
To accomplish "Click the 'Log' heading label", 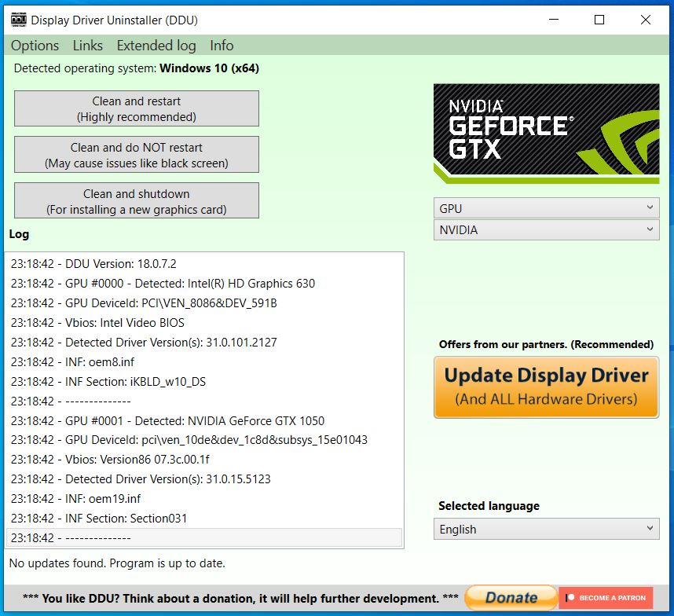I will click(x=19, y=234).
